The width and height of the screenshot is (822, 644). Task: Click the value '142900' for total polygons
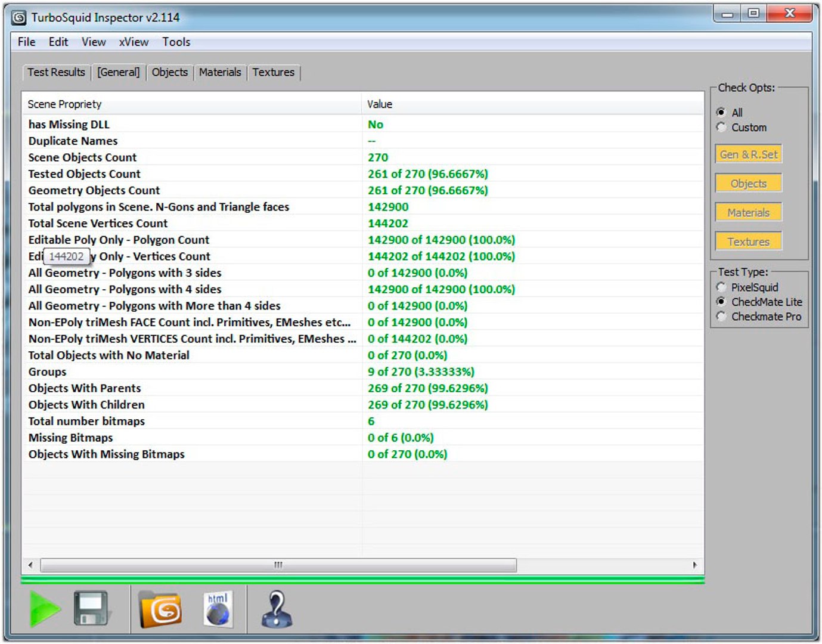388,207
